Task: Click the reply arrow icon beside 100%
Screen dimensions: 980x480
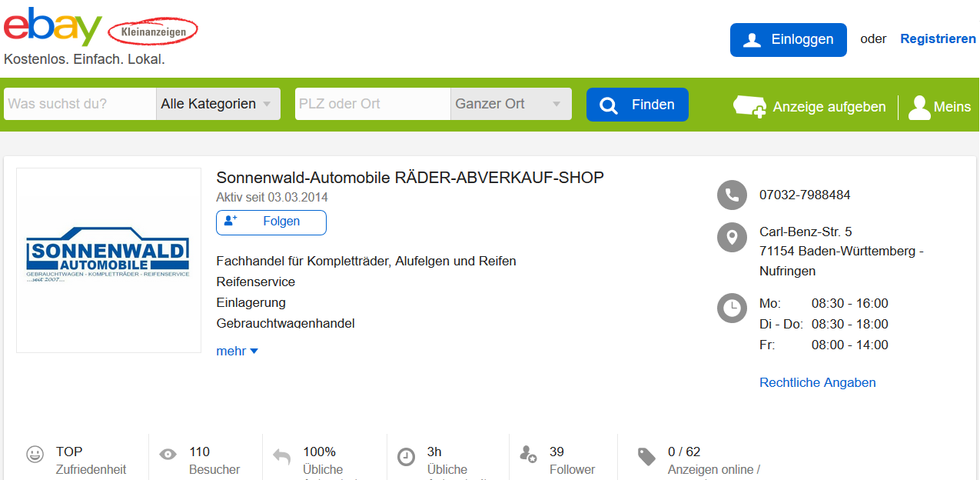Action: [281, 456]
